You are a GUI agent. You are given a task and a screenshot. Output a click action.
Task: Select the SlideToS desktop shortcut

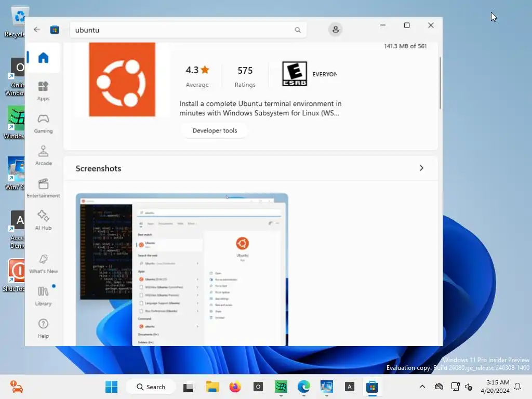click(x=14, y=275)
